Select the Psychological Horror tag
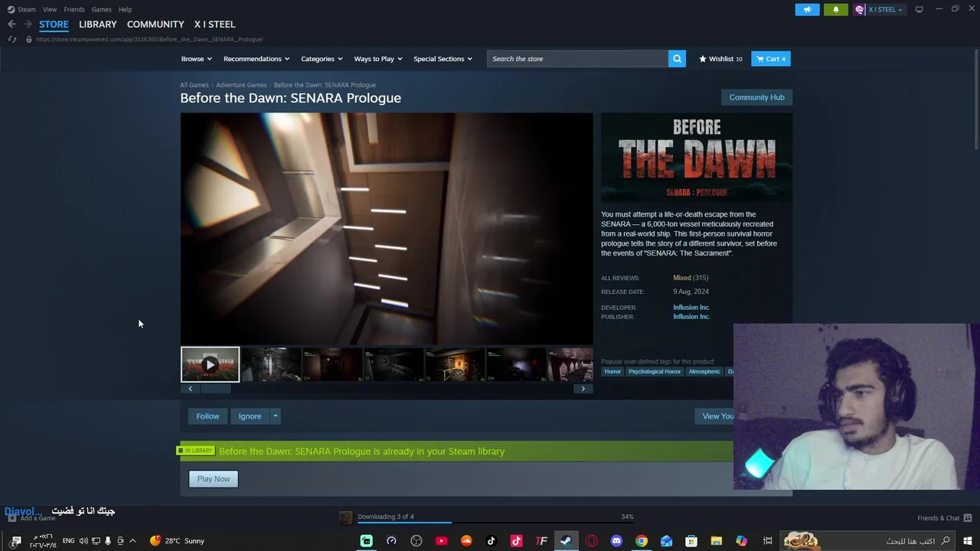The width and height of the screenshot is (980, 551). 655,372
